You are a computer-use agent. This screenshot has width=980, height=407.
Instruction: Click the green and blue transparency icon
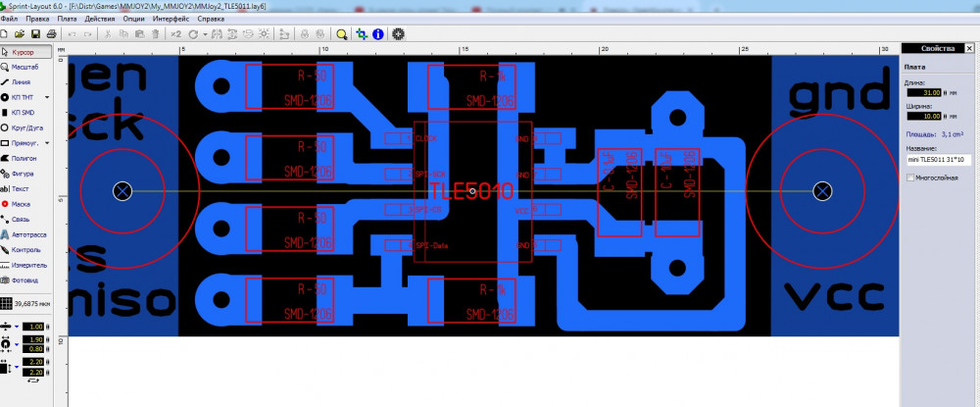pyautogui.click(x=362, y=34)
